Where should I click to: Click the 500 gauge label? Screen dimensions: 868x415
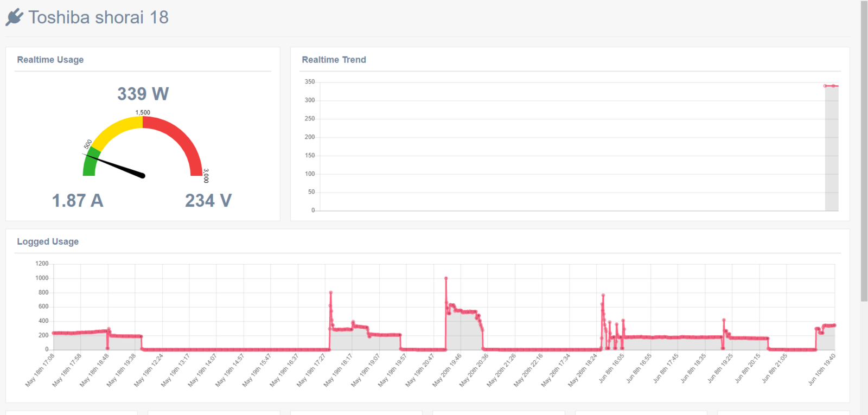tap(88, 144)
